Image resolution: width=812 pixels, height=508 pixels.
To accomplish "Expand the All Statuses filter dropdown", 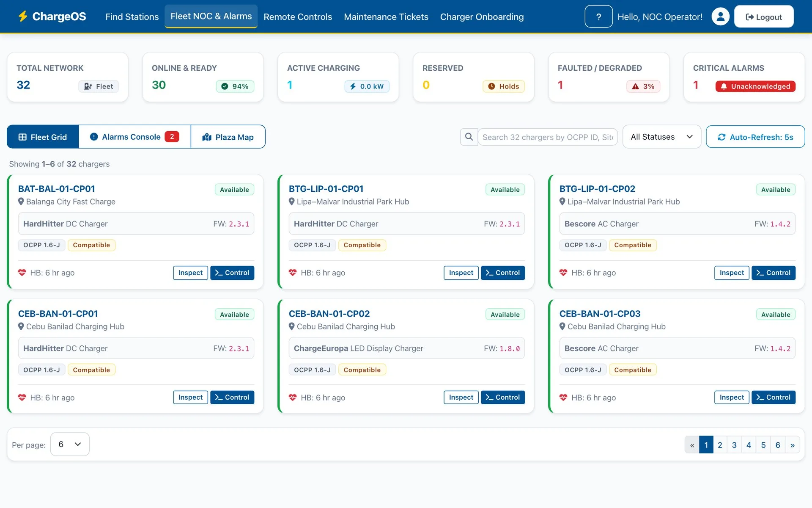I will click(661, 137).
